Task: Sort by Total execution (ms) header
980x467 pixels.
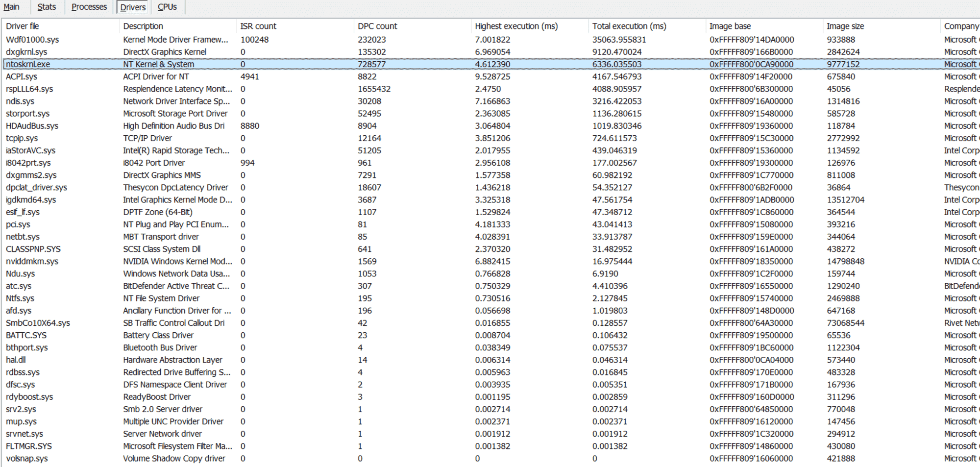Action: (x=647, y=26)
